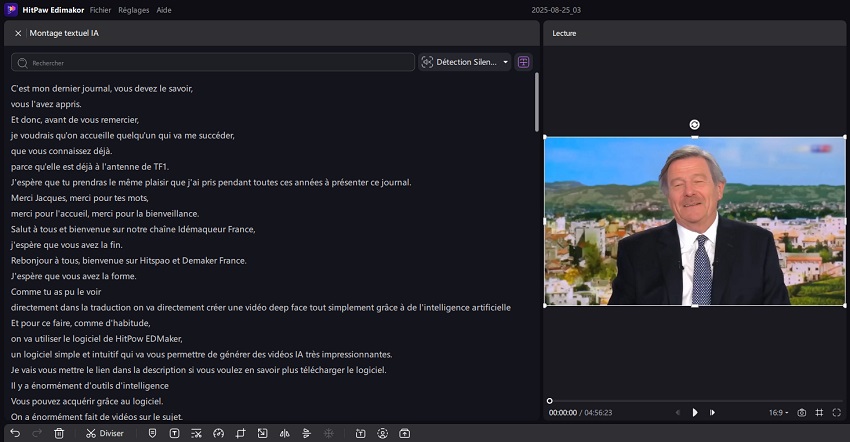This screenshot has height=442, width=850.
Task: Select line "que vous connaissez déjà."
Action: click(x=62, y=151)
